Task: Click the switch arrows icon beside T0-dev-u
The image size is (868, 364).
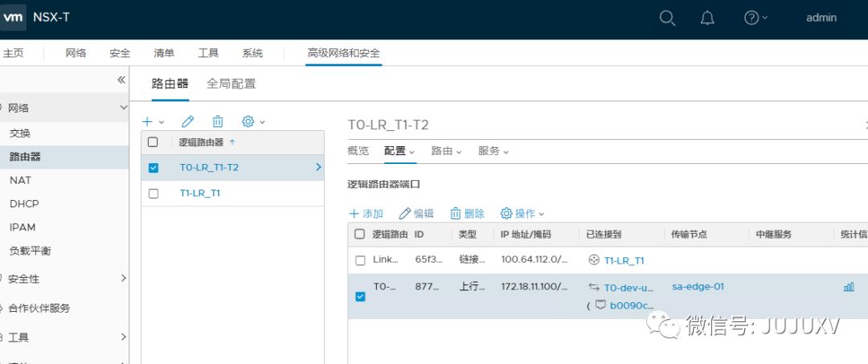Action: point(594,287)
